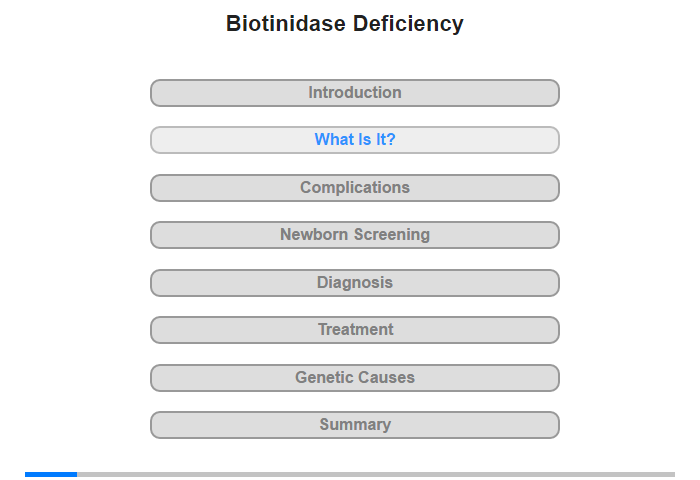Click the gray unfilled progress bar track
The height and width of the screenshot is (480, 700).
coord(375,474)
